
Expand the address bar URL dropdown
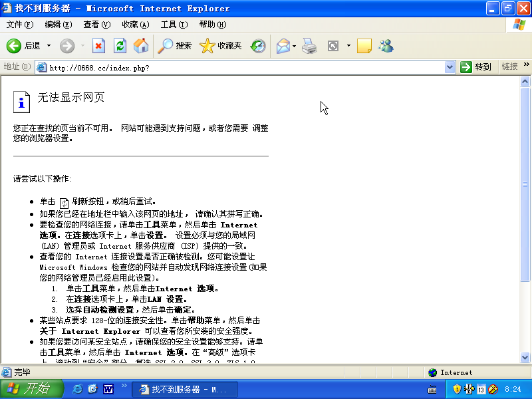click(x=449, y=67)
